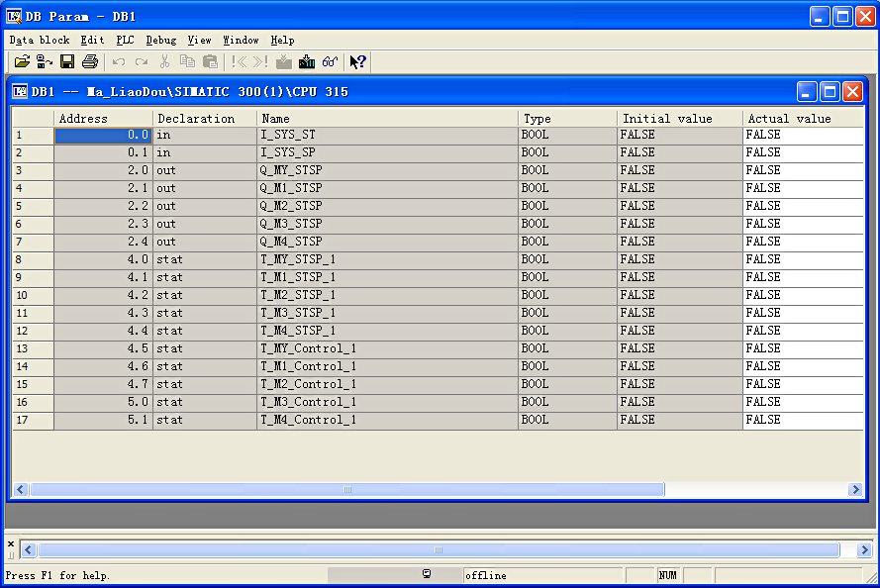The height and width of the screenshot is (588, 880).
Task: Select row header number 17
Action: (33, 421)
